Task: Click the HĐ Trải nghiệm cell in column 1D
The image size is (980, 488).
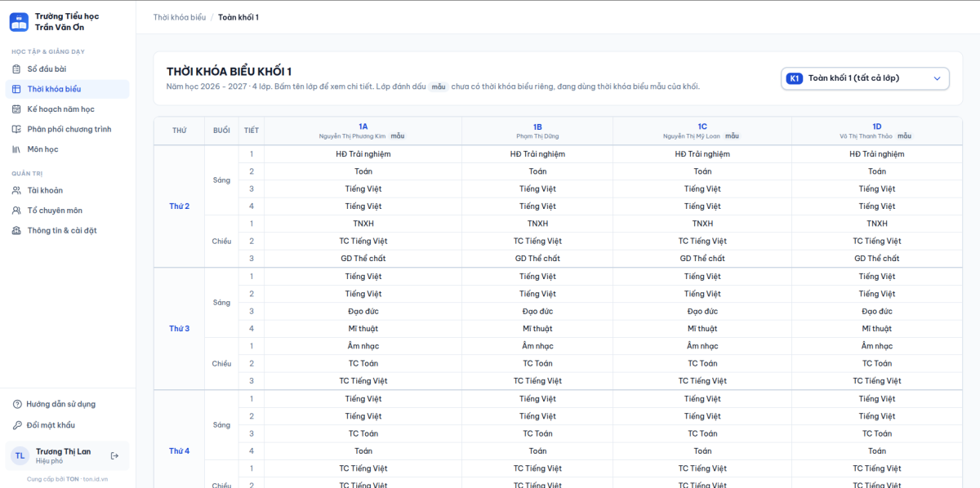Action: (x=877, y=154)
